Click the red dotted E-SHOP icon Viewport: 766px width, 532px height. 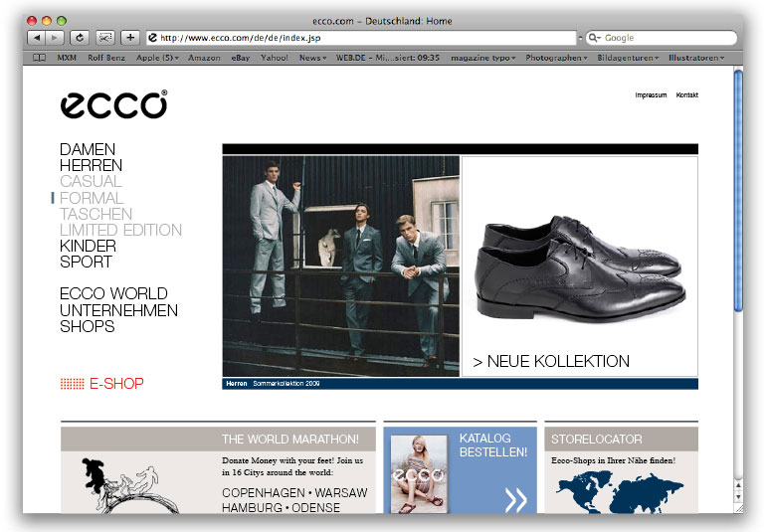(x=72, y=384)
